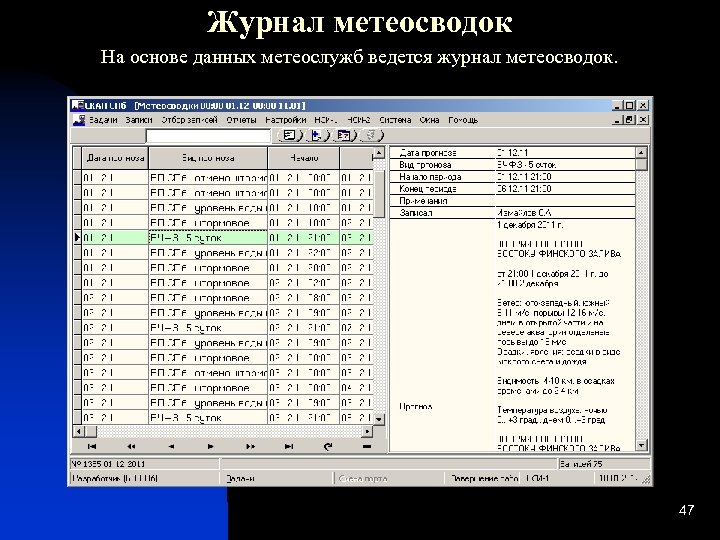Open the Настройки menu

pyautogui.click(x=285, y=120)
